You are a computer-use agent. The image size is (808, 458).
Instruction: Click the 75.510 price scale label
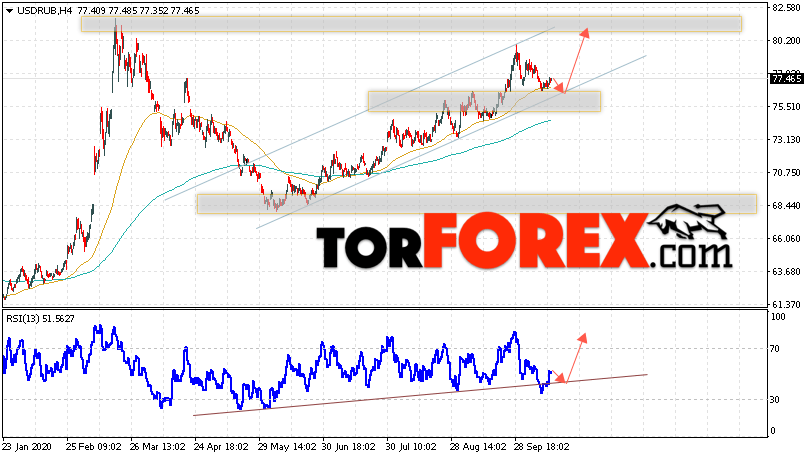click(786, 107)
